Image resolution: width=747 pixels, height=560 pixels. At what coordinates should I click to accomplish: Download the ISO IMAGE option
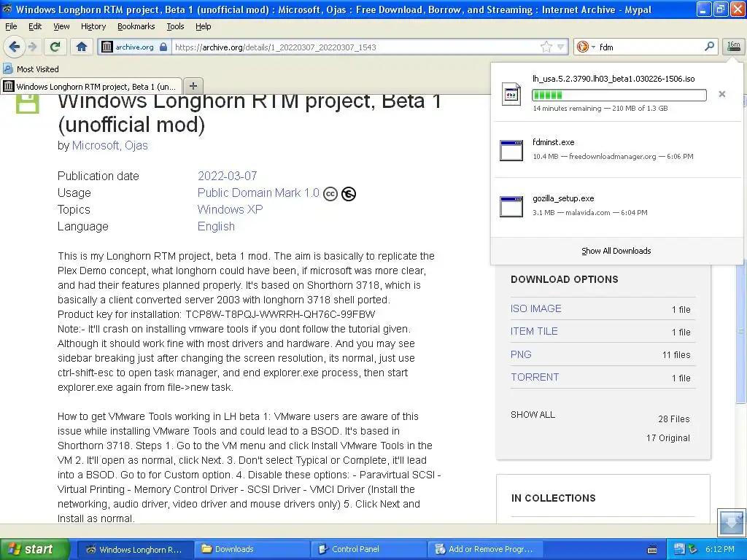coord(536,308)
